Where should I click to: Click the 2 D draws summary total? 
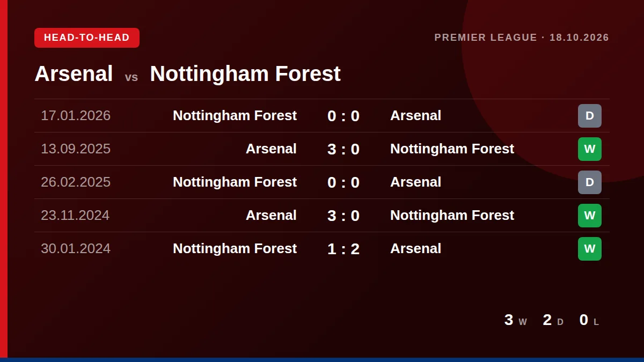click(553, 320)
